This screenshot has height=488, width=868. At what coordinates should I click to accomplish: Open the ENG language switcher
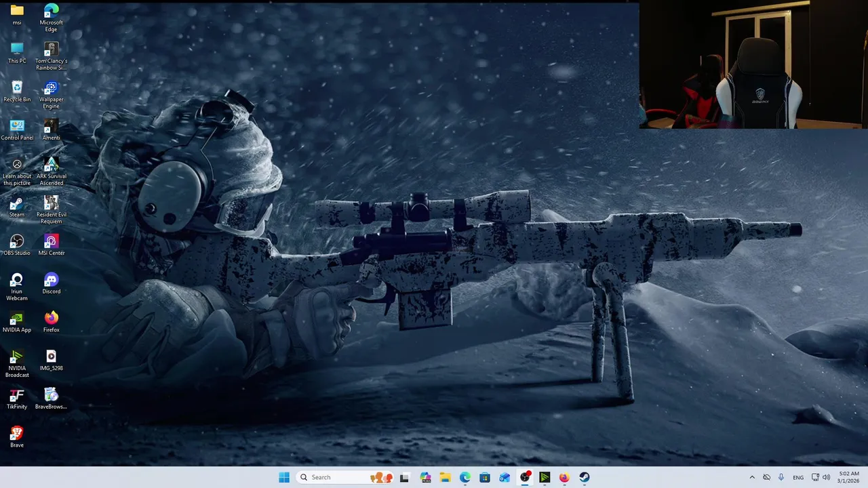798,477
